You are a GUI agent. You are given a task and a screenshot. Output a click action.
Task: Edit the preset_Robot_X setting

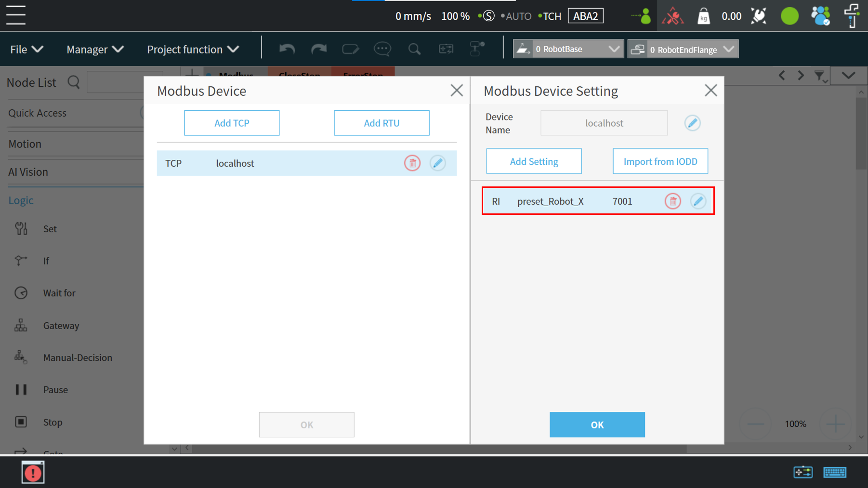[698, 201]
